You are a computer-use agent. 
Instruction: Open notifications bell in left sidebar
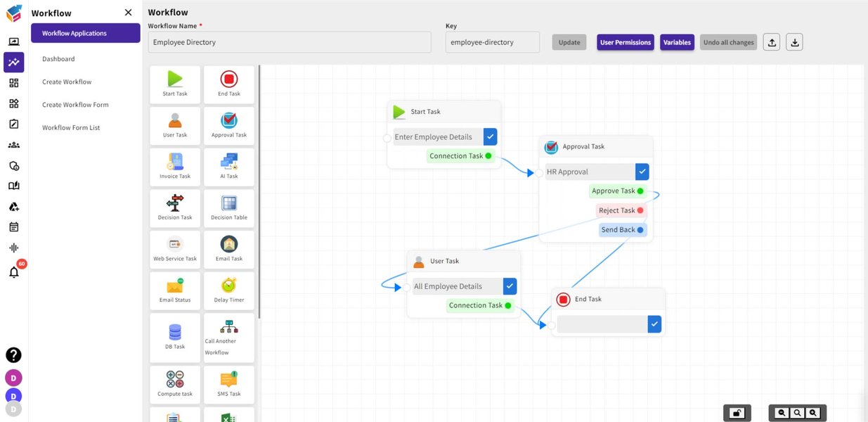point(14,271)
